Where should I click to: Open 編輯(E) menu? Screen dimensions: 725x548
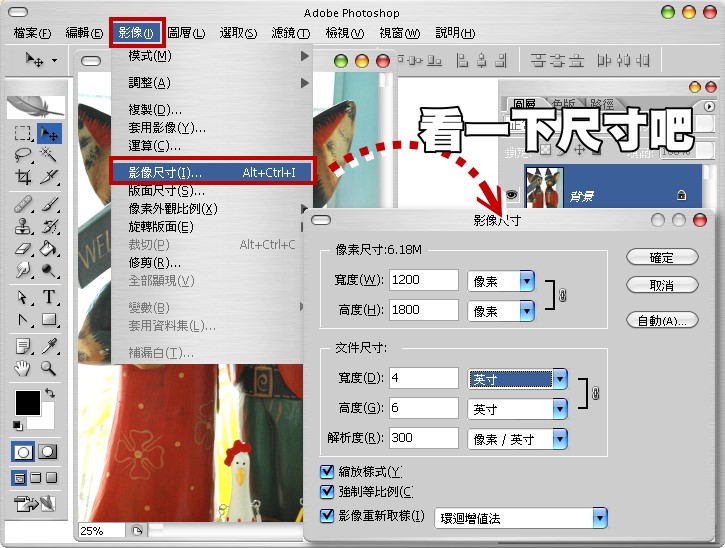(84, 33)
